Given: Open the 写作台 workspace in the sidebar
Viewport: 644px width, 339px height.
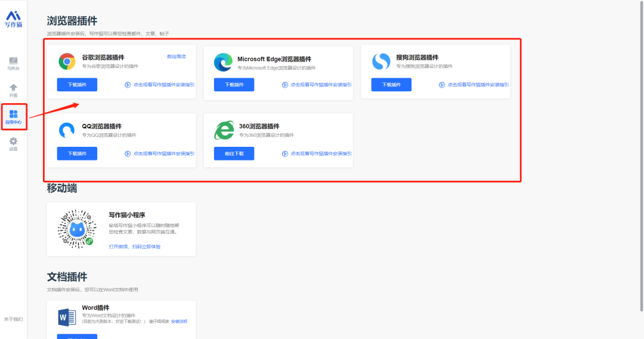Looking at the screenshot, I should pos(13,63).
